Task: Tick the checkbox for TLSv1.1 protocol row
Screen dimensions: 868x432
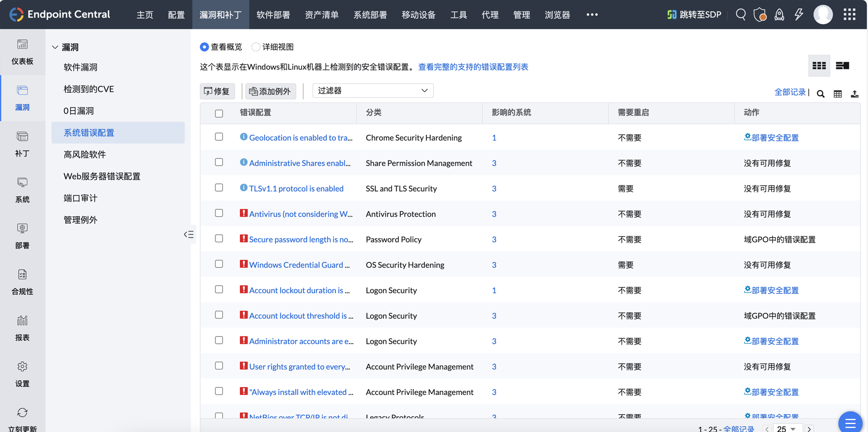Action: [x=219, y=188]
